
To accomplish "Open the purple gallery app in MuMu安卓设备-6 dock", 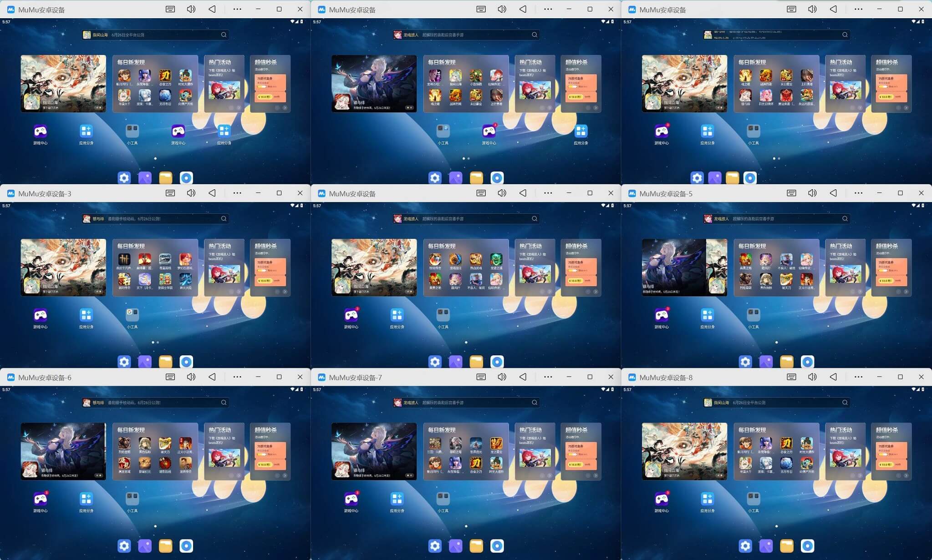I will [145, 545].
